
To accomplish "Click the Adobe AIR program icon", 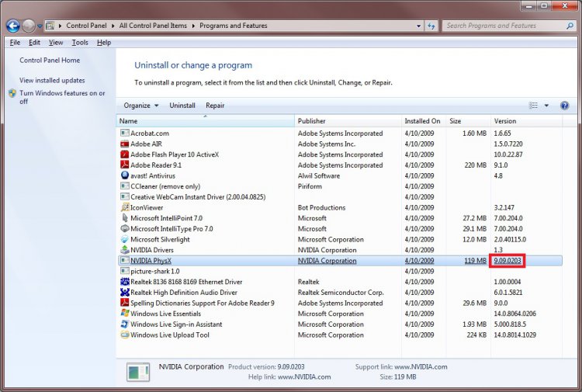I will (x=125, y=144).
